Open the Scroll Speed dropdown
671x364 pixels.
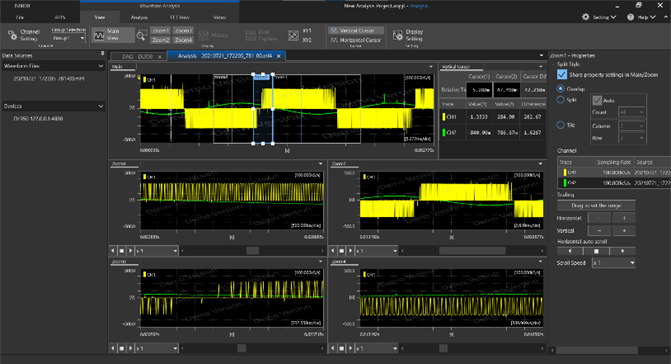point(613,263)
